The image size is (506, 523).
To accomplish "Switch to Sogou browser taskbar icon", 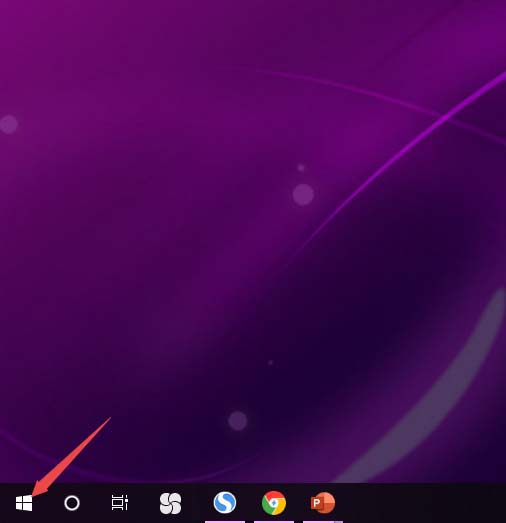I will (225, 502).
